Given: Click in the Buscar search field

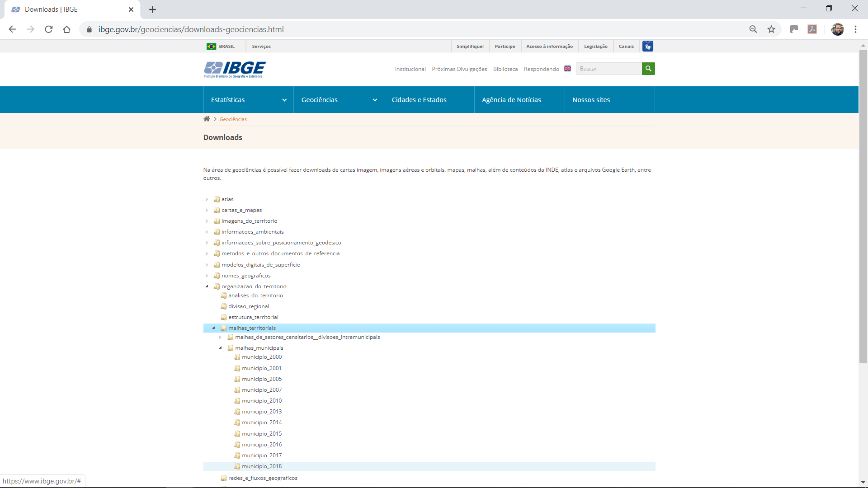Looking at the screenshot, I should point(609,69).
